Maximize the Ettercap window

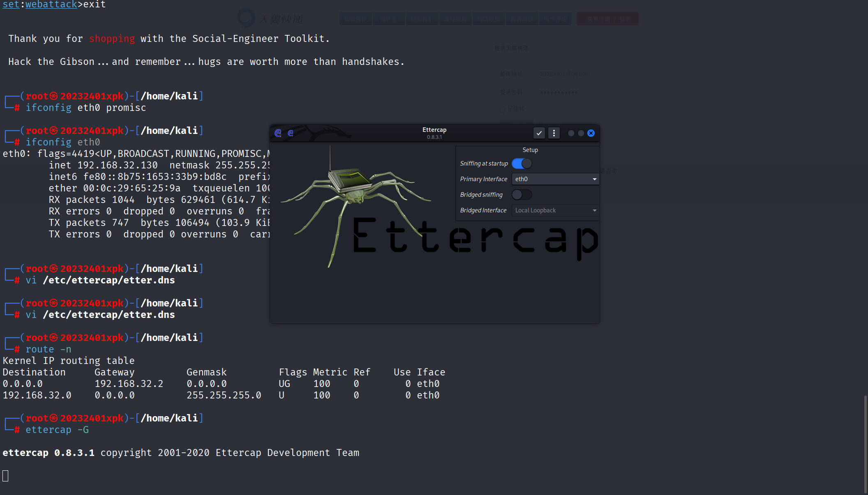click(581, 133)
